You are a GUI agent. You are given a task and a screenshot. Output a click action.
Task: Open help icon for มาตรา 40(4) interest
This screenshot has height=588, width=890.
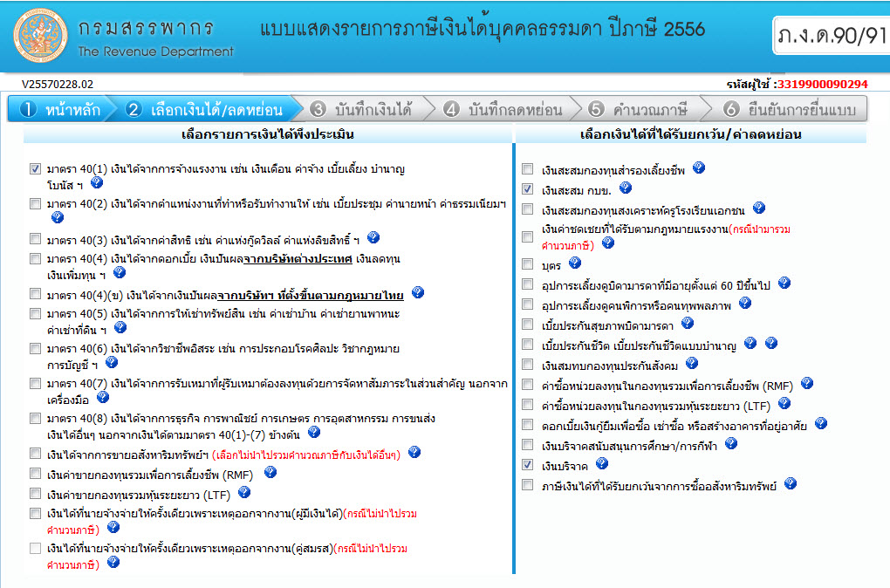(x=120, y=272)
